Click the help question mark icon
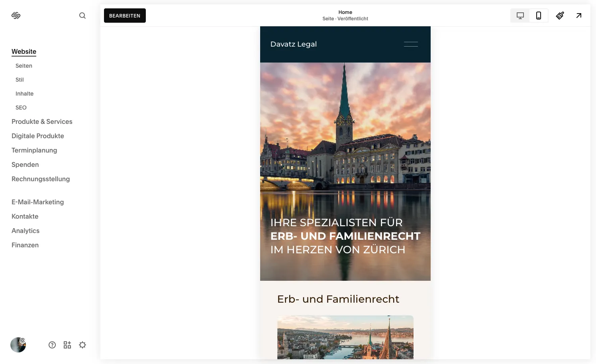The height and width of the screenshot is (364, 596). (52, 345)
